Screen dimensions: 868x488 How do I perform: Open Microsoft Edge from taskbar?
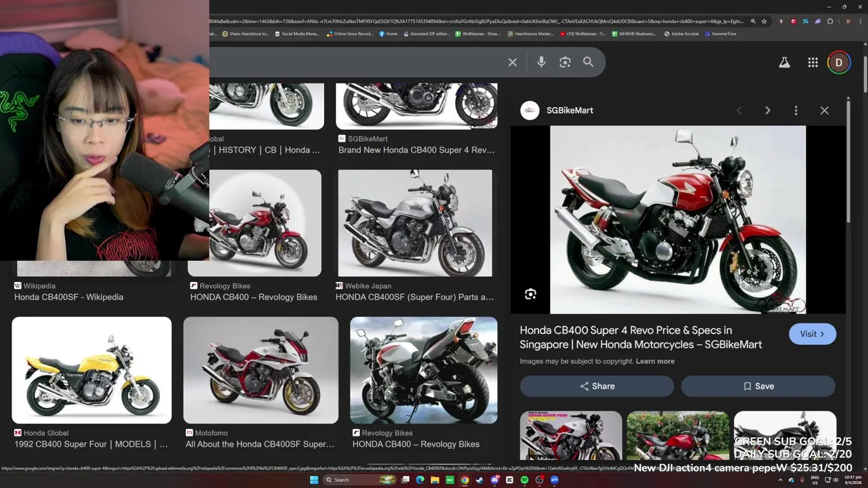(x=420, y=480)
